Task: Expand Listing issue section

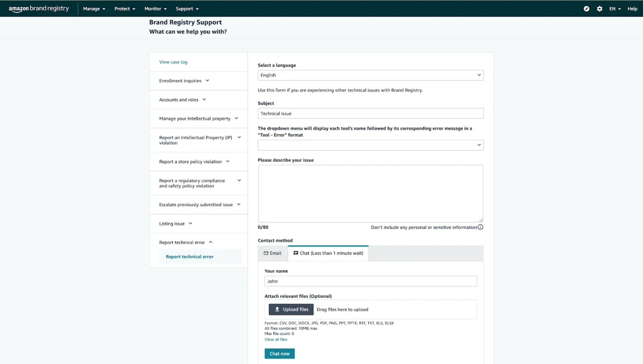Action: pos(175,224)
